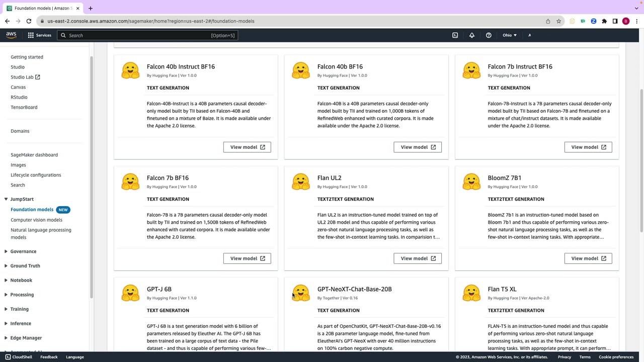Screen dimensions: 644x362
Task: Open SageMaker dashboard
Action: coord(34,155)
